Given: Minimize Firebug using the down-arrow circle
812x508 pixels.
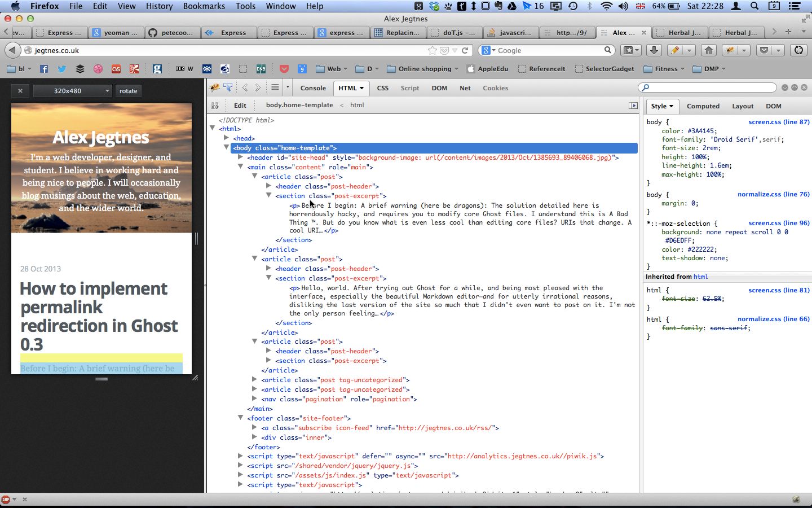Looking at the screenshot, I should (784, 87).
